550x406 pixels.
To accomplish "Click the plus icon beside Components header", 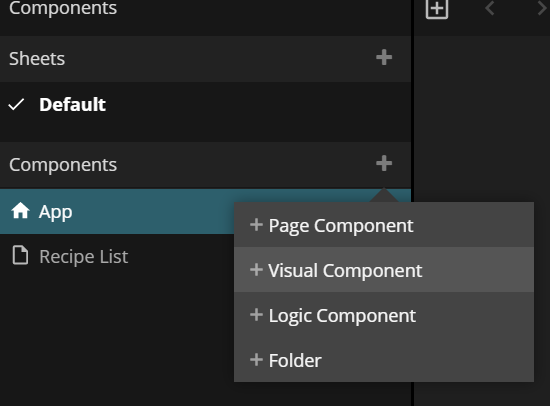I will [x=384, y=163].
